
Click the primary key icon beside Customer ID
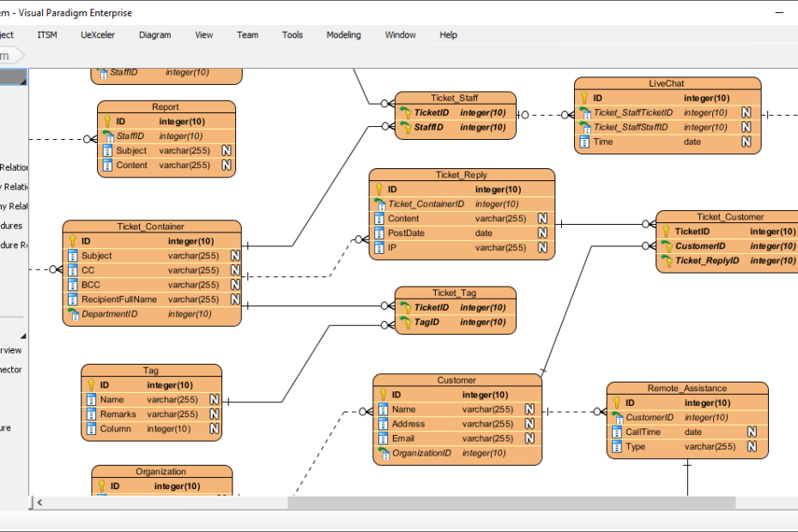tap(383, 395)
